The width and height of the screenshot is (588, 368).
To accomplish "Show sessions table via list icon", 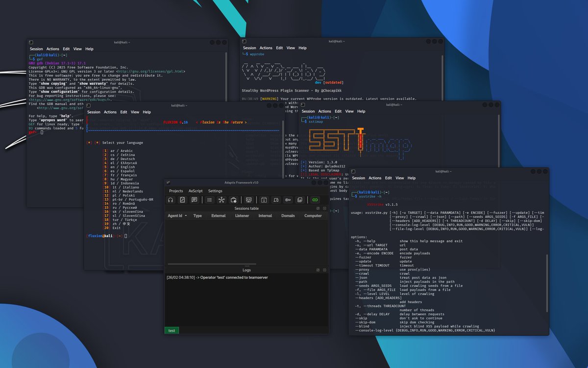I will click(x=210, y=200).
